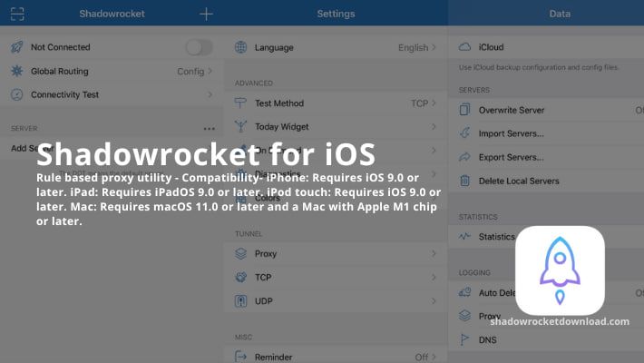Click the Language globe icon
The height and width of the screenshot is (363, 644).
tap(240, 47)
